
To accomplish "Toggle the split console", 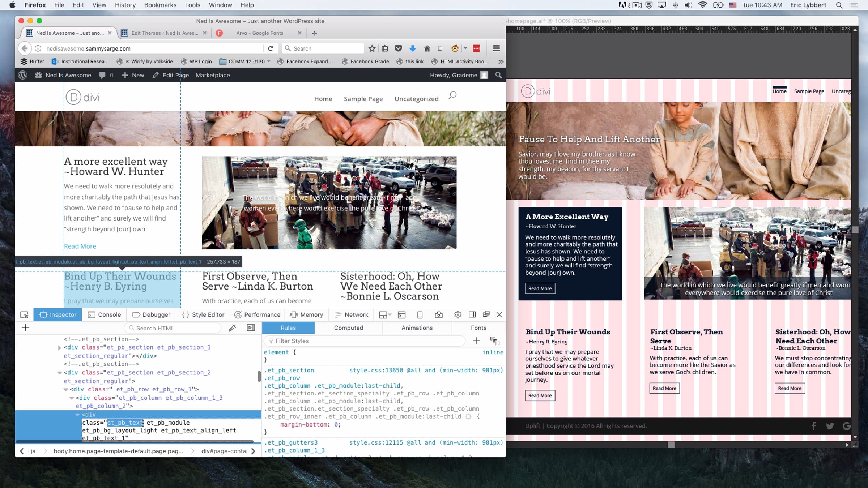I will click(x=401, y=315).
